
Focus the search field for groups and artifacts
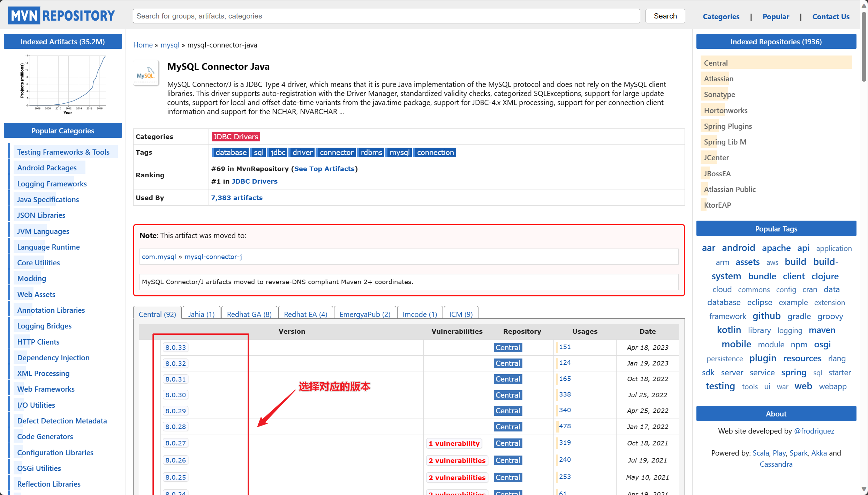tap(386, 16)
